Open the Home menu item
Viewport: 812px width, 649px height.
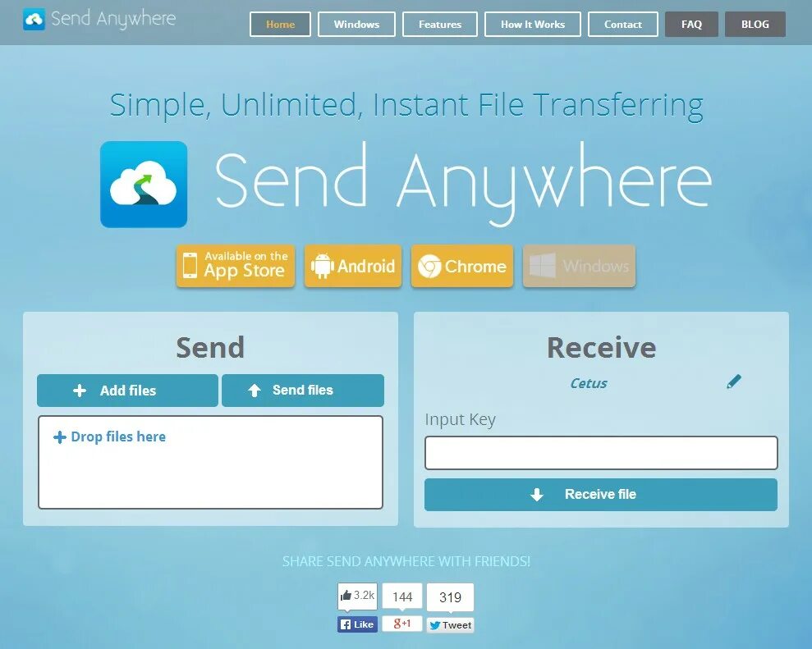pos(280,25)
